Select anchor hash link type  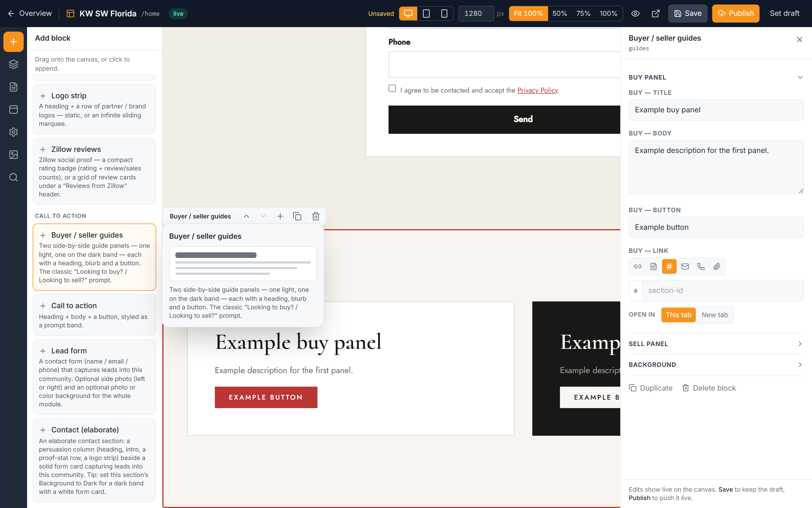[x=669, y=266]
